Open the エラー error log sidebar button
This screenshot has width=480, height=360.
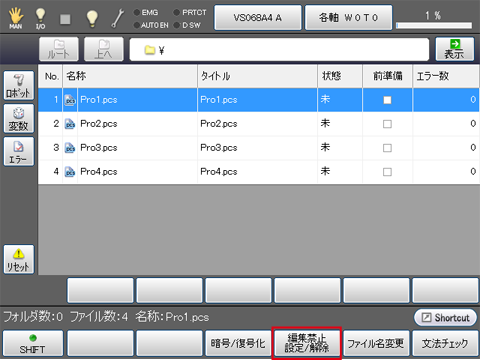click(19, 151)
